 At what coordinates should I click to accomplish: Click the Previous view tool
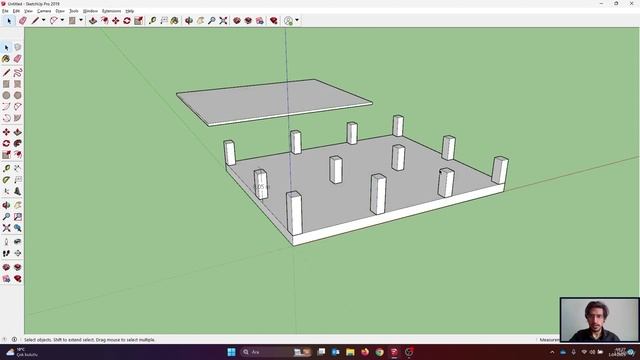[x=18, y=228]
